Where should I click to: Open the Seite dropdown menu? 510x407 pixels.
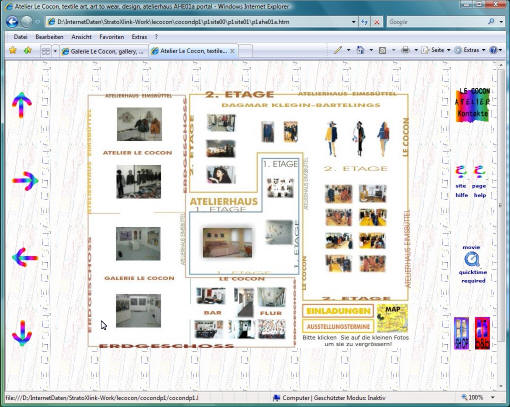click(x=436, y=50)
